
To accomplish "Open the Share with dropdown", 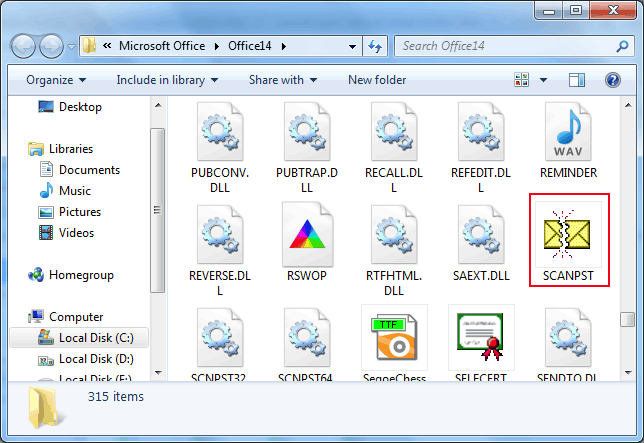I will (x=283, y=80).
